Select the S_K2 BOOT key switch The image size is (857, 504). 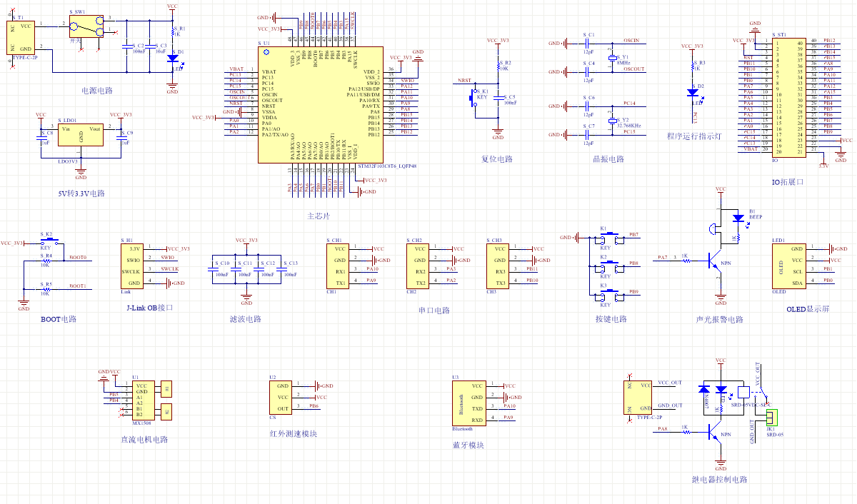(x=47, y=243)
